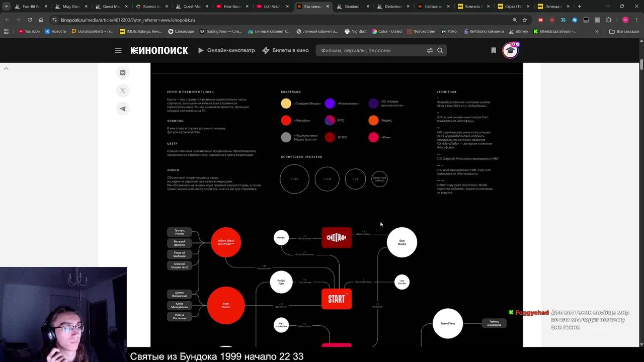Click the red START rectangle in diagram

(337, 299)
